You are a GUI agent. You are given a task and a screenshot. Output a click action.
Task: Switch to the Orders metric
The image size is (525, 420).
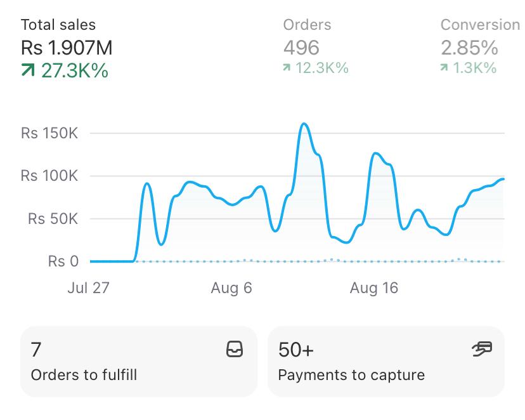tap(307, 25)
